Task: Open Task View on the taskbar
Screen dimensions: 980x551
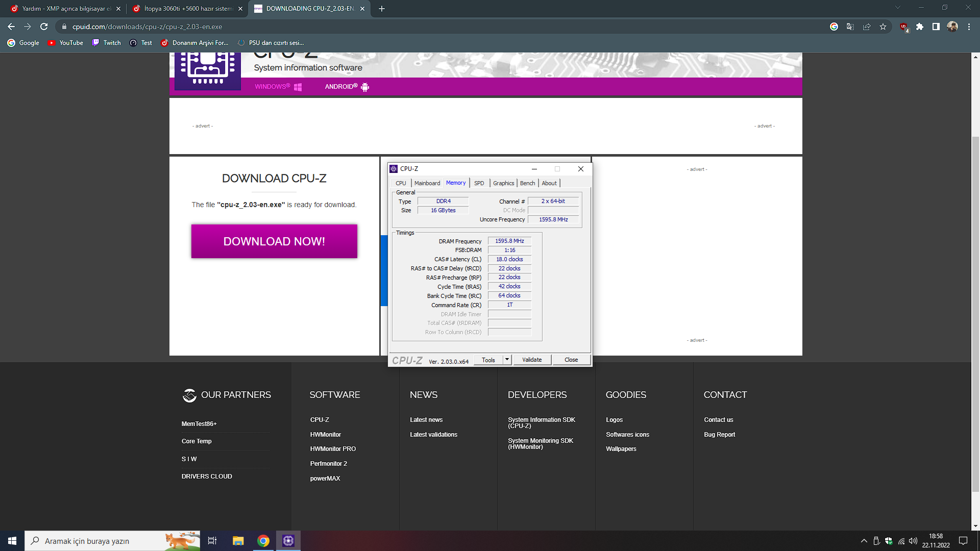Action: click(212, 541)
